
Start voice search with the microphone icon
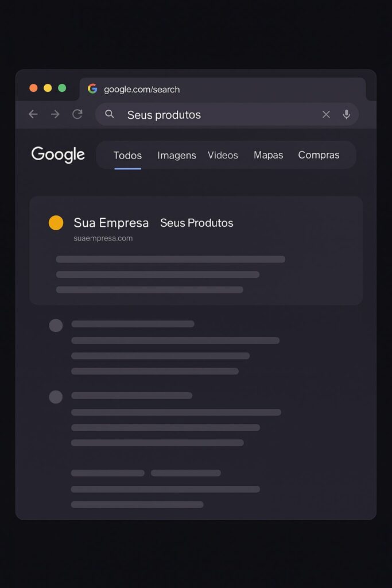347,114
